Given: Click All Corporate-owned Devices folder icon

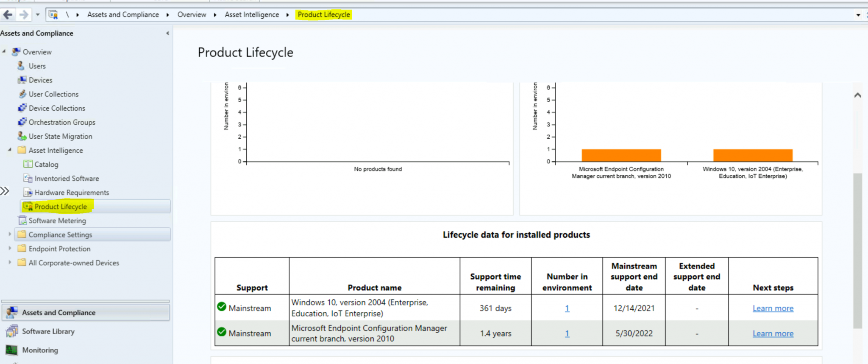Looking at the screenshot, I should click(x=22, y=262).
